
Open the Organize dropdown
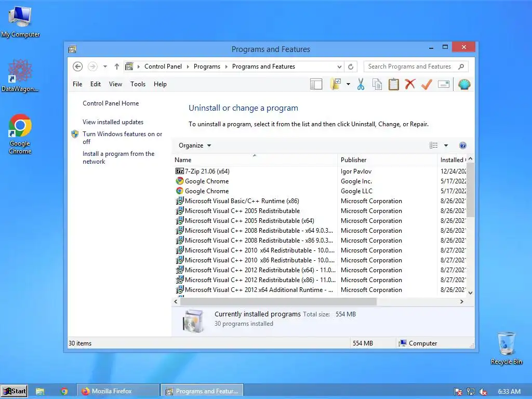(195, 145)
